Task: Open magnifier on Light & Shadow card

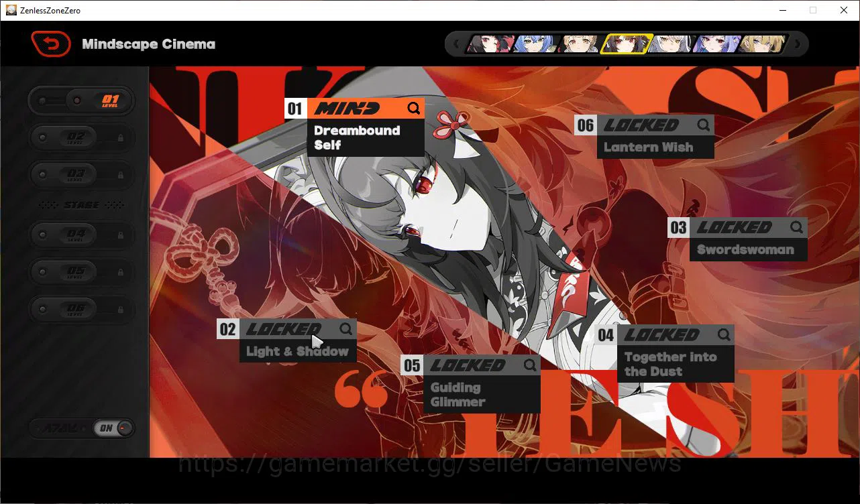Action: pyautogui.click(x=345, y=329)
